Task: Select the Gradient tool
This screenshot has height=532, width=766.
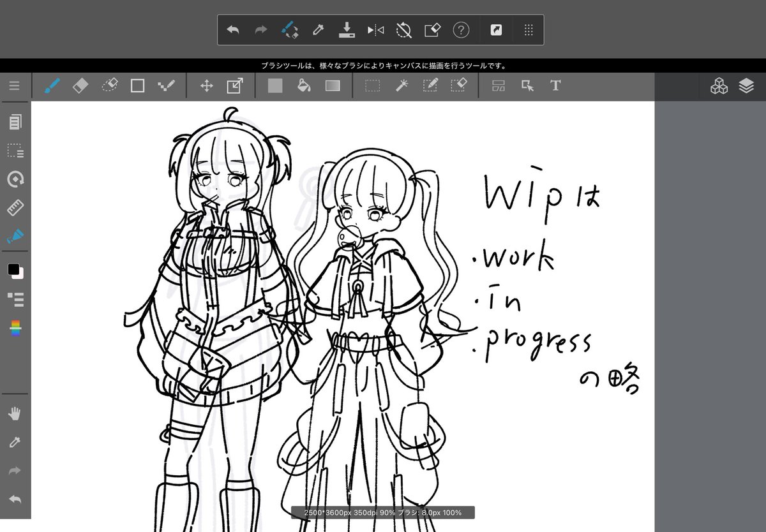Action: coord(333,85)
